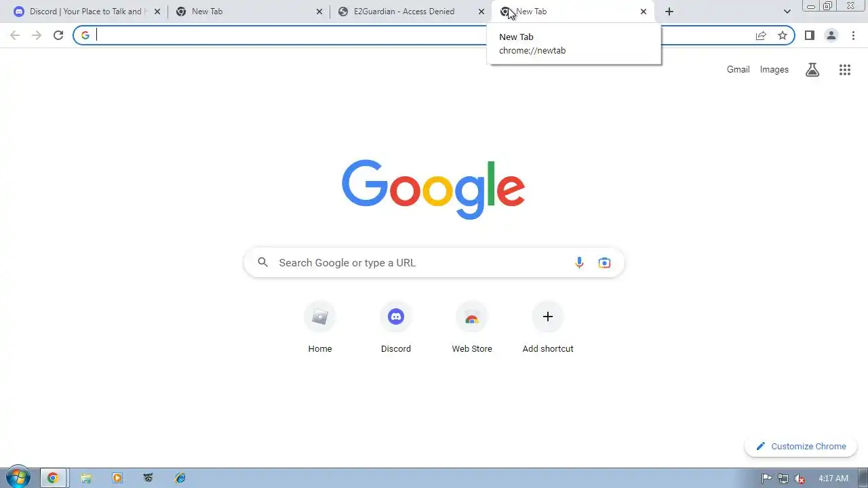Start voice search with microphone icon

click(x=579, y=263)
